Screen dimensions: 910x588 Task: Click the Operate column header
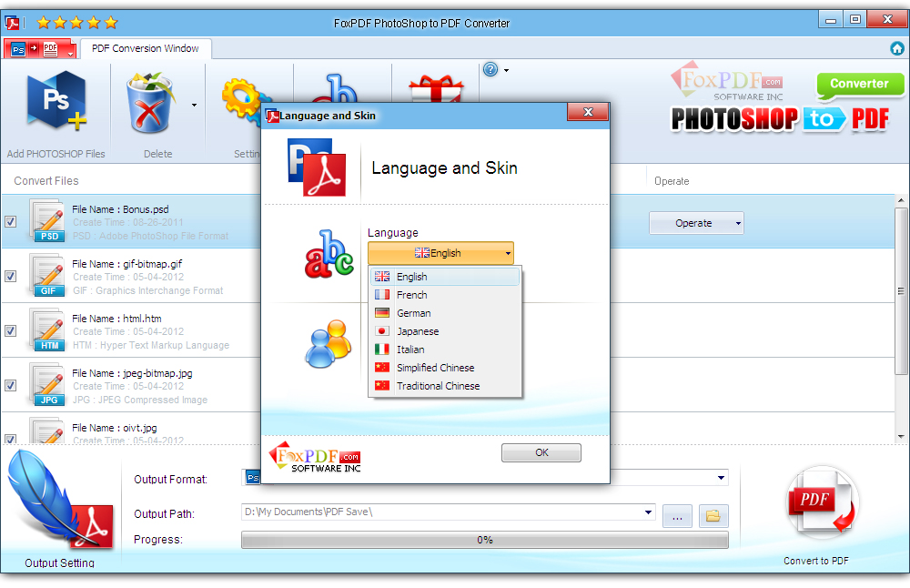point(672,181)
